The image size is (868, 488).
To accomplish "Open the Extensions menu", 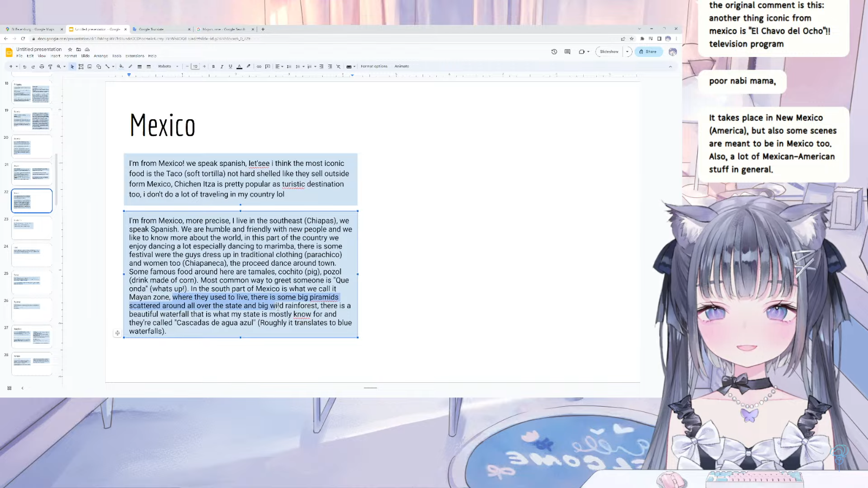I will [135, 56].
